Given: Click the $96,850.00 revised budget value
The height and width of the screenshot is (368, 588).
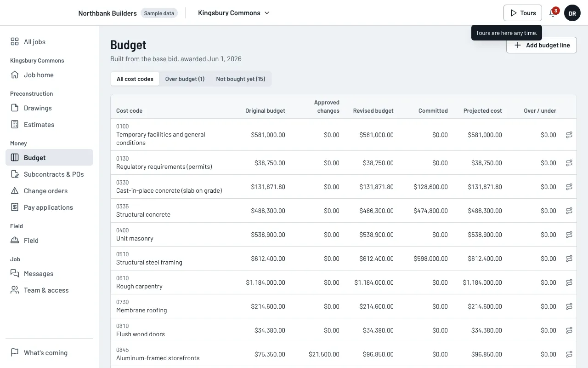Looking at the screenshot, I should [x=378, y=354].
